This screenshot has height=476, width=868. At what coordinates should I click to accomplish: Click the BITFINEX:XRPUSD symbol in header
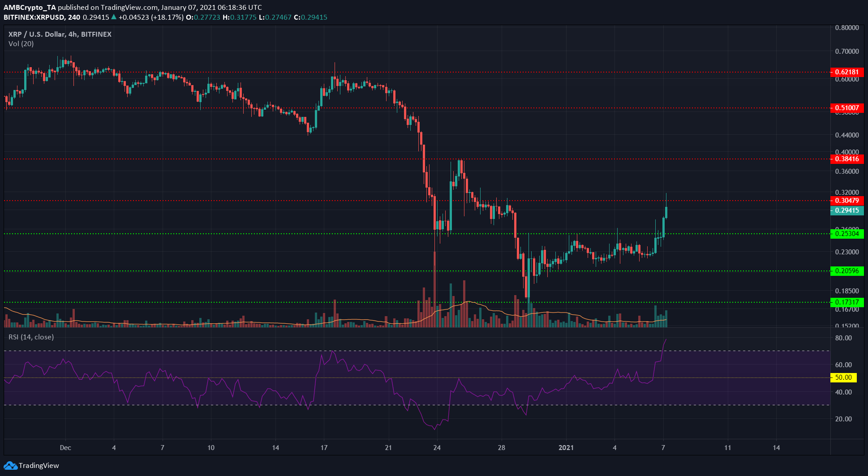35,17
